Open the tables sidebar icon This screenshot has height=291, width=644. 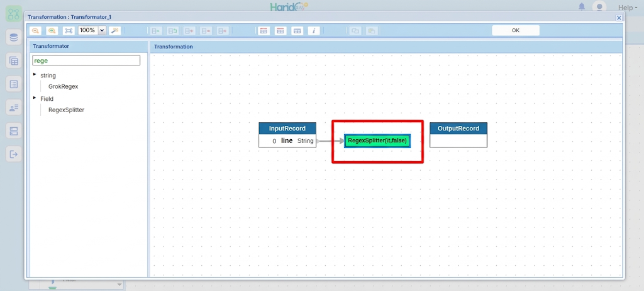14,61
